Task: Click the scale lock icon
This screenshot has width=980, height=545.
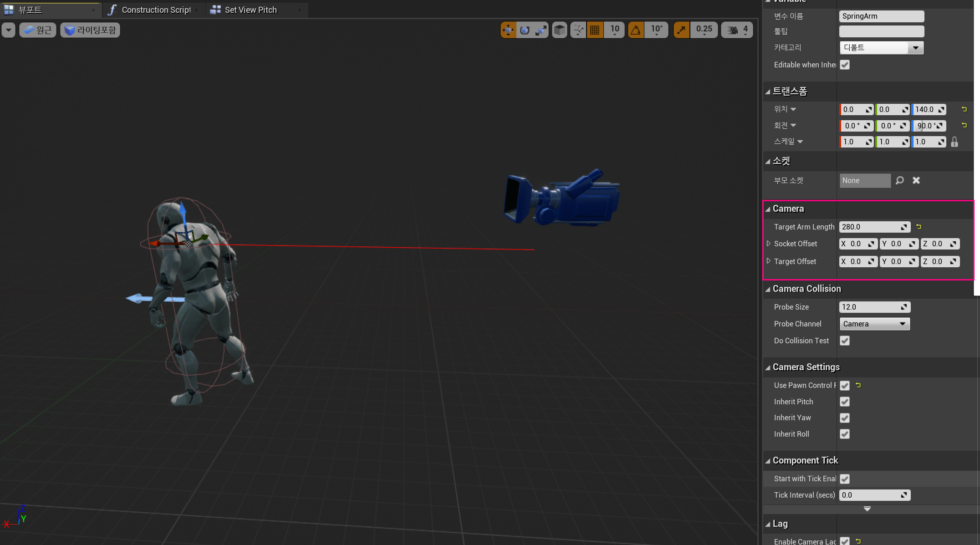Action: [954, 142]
